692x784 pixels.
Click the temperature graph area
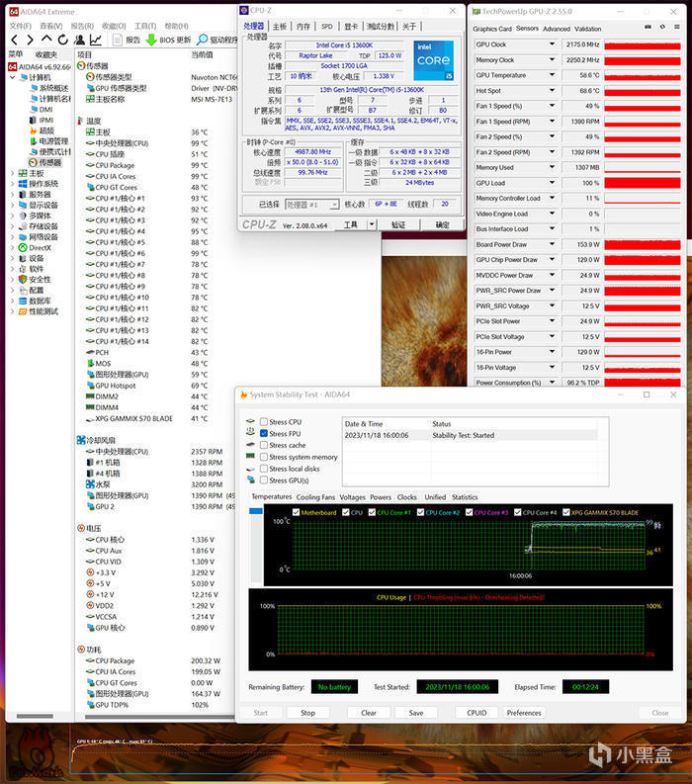pos(468,545)
